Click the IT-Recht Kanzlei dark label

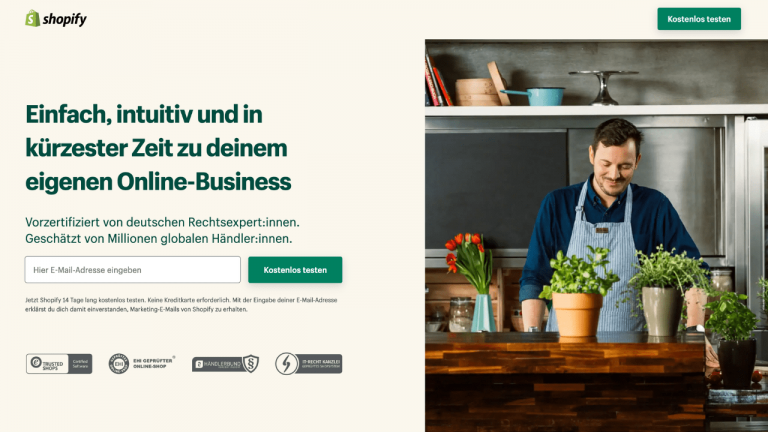[320, 364]
